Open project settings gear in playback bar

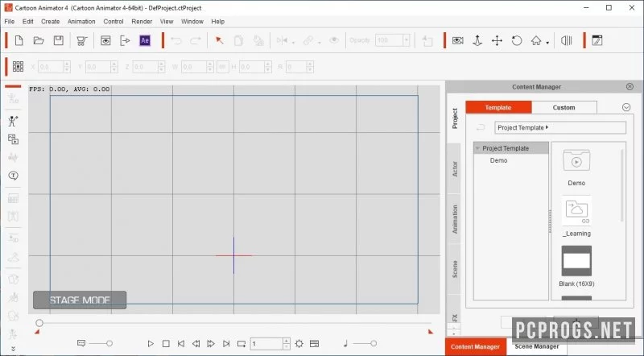click(x=299, y=344)
